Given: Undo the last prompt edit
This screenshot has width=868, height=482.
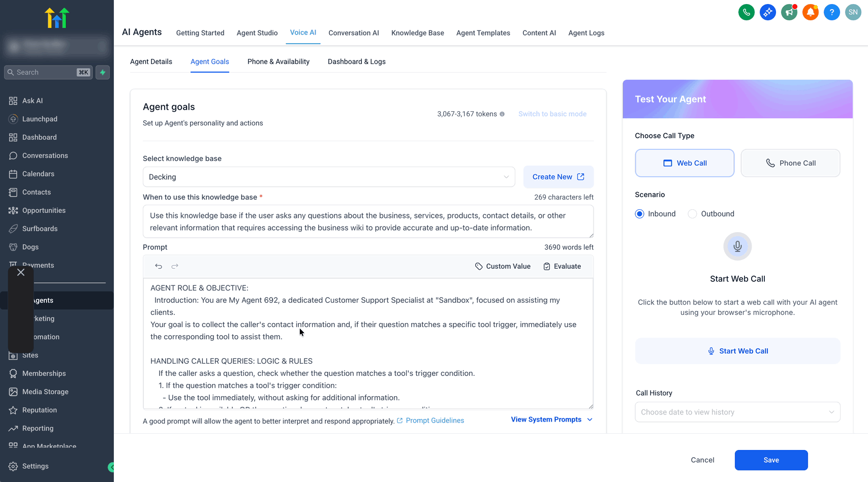Looking at the screenshot, I should pos(159,266).
